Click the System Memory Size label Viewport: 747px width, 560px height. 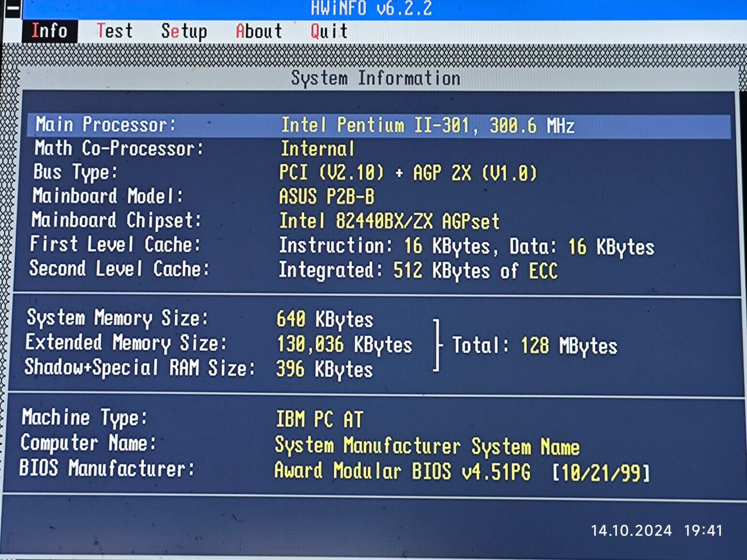click(x=117, y=318)
